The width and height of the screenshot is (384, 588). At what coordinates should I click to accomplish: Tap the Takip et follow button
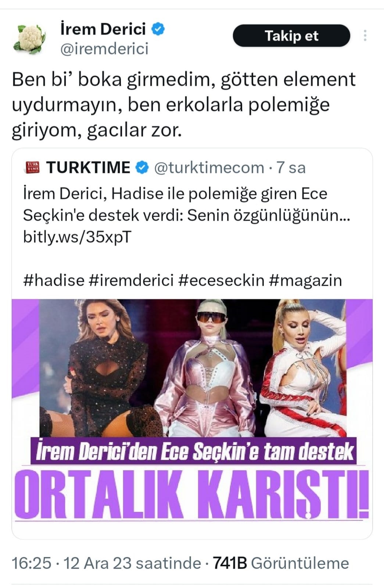[x=291, y=36]
